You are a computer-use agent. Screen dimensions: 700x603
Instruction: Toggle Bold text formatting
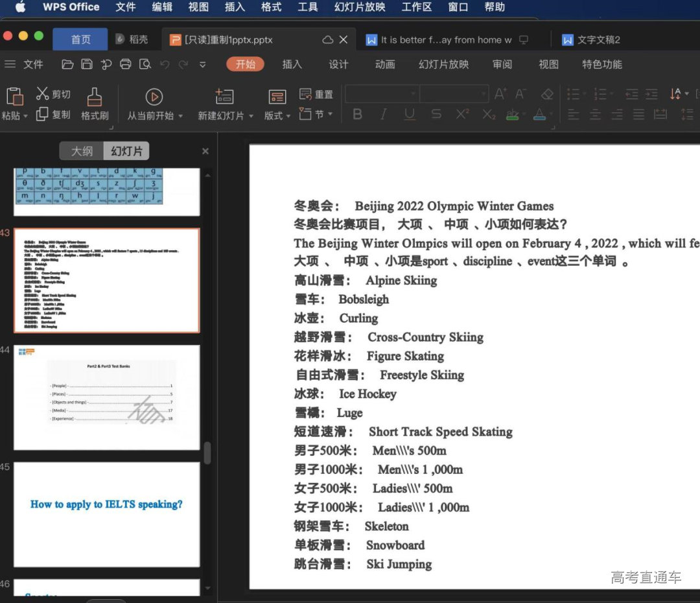click(357, 114)
